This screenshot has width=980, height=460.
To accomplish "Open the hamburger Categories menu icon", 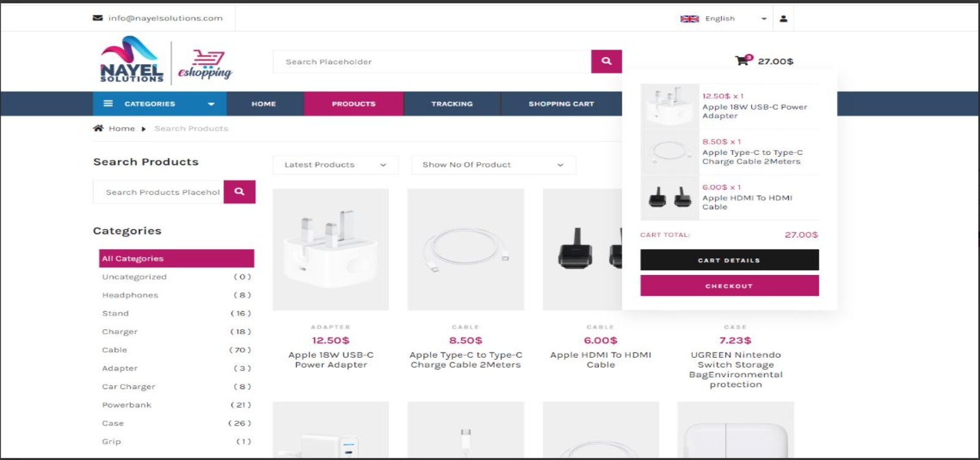I will coord(108,104).
